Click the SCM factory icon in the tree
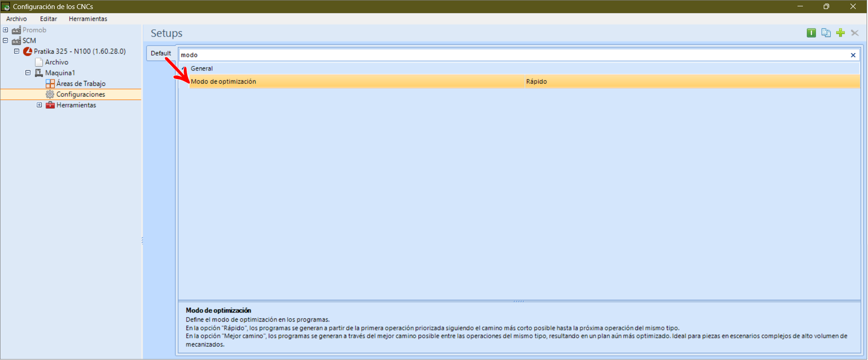Screen dimensions: 868x360 coord(16,41)
